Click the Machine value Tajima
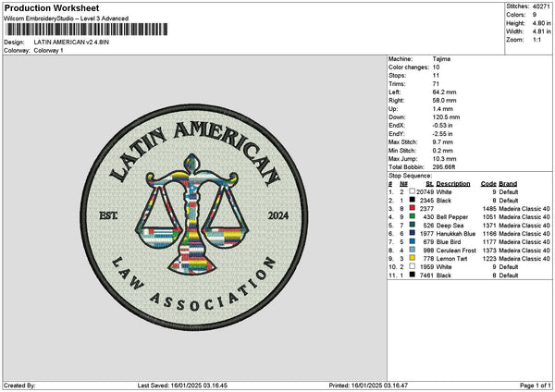 click(x=441, y=59)
